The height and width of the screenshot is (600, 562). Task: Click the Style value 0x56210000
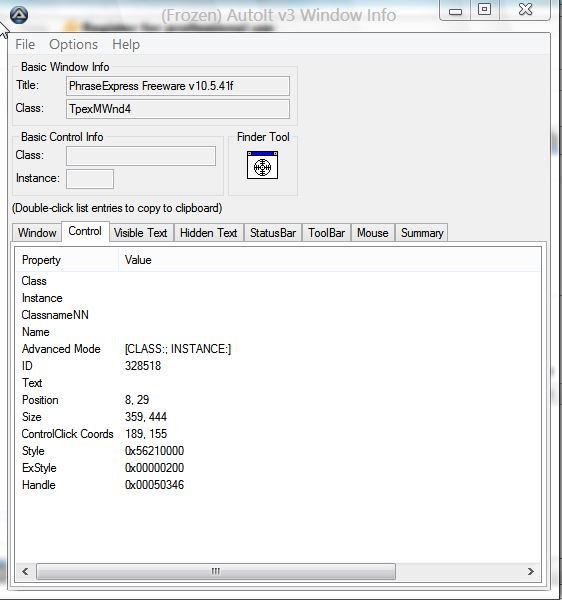click(x=154, y=451)
